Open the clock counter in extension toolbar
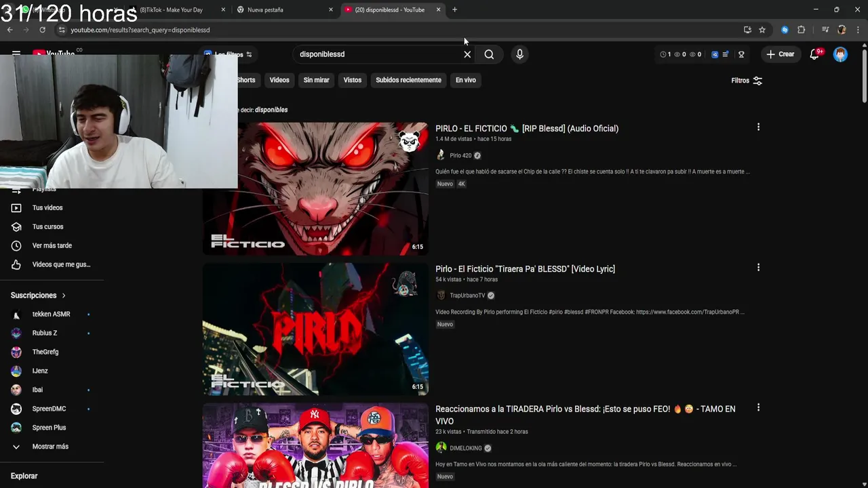 point(665,54)
